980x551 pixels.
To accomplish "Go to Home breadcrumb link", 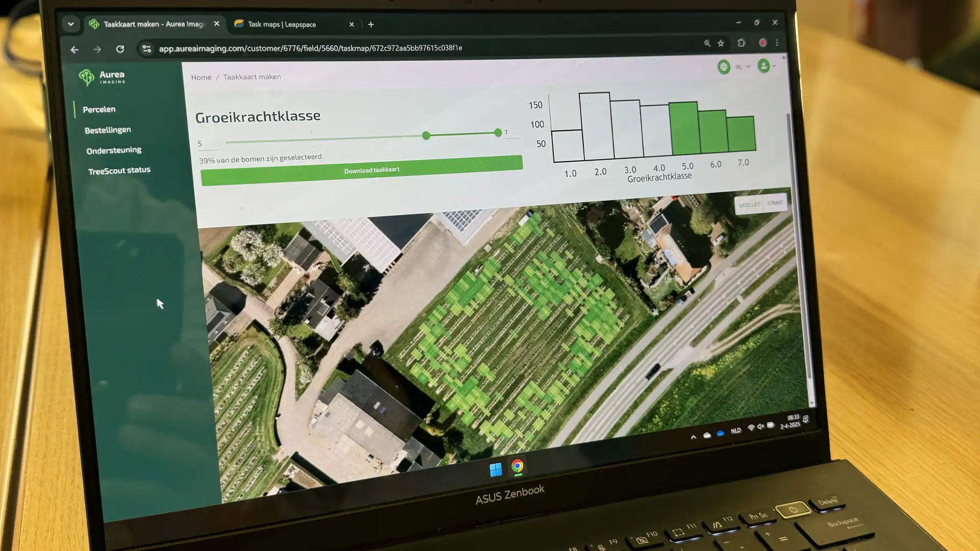I will (201, 77).
